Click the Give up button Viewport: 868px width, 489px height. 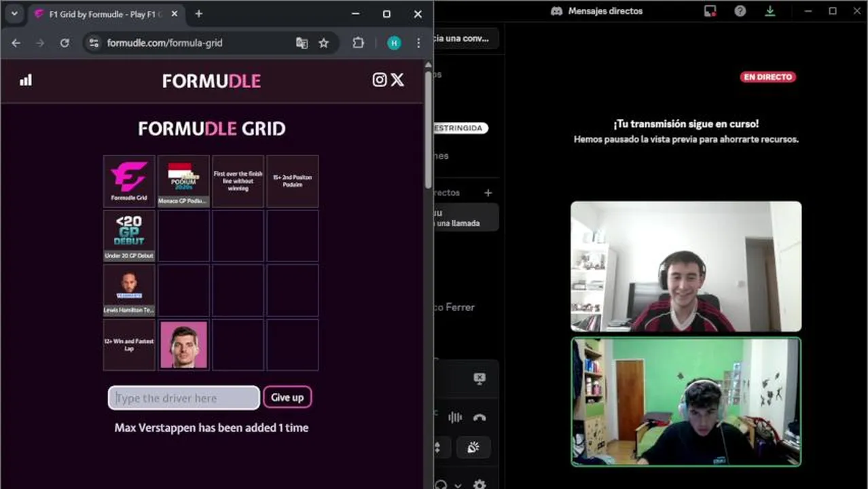(x=287, y=397)
